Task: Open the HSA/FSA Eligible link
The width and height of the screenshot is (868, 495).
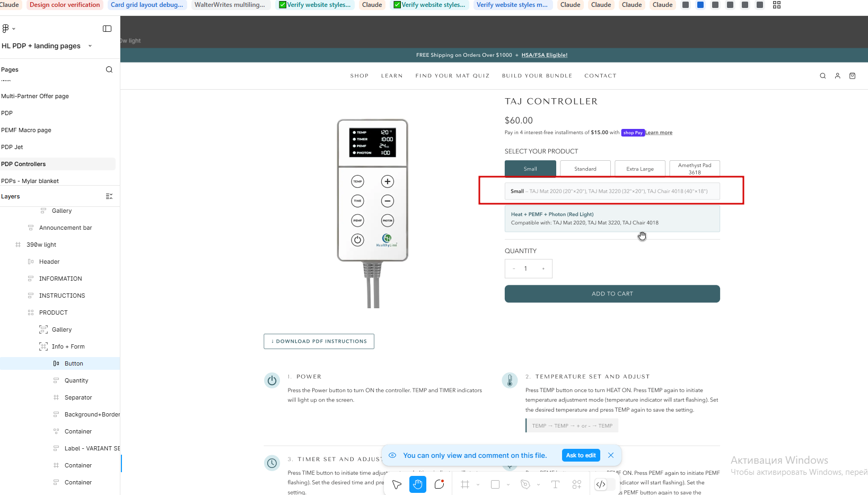Action: point(545,55)
